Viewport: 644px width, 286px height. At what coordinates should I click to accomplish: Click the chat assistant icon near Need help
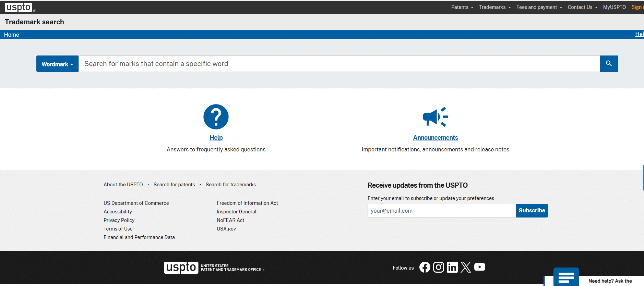(x=566, y=277)
